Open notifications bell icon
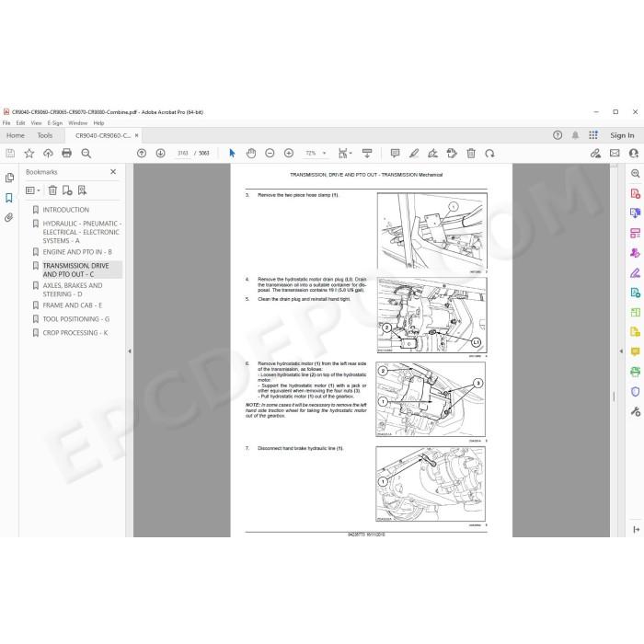Screen dimensions: 644x644 coord(575,135)
